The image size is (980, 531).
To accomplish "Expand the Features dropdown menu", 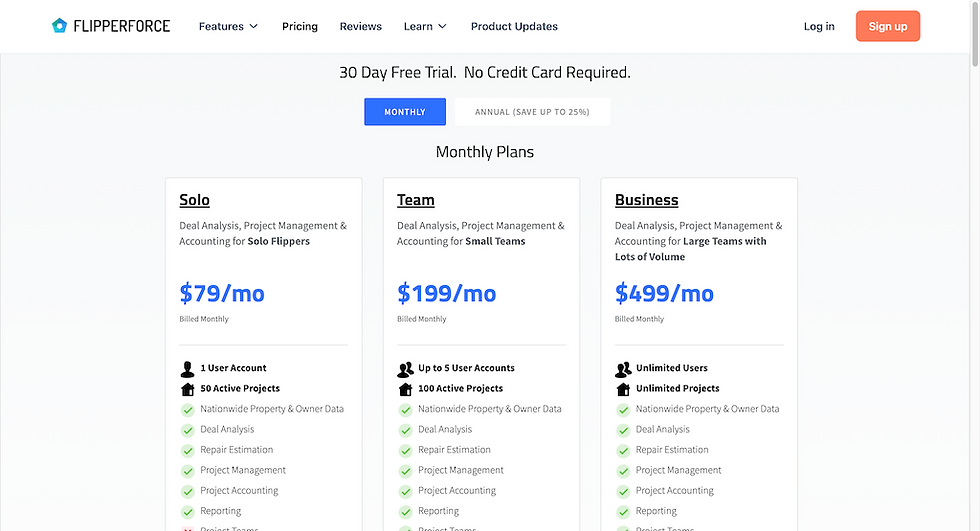I will [228, 26].
